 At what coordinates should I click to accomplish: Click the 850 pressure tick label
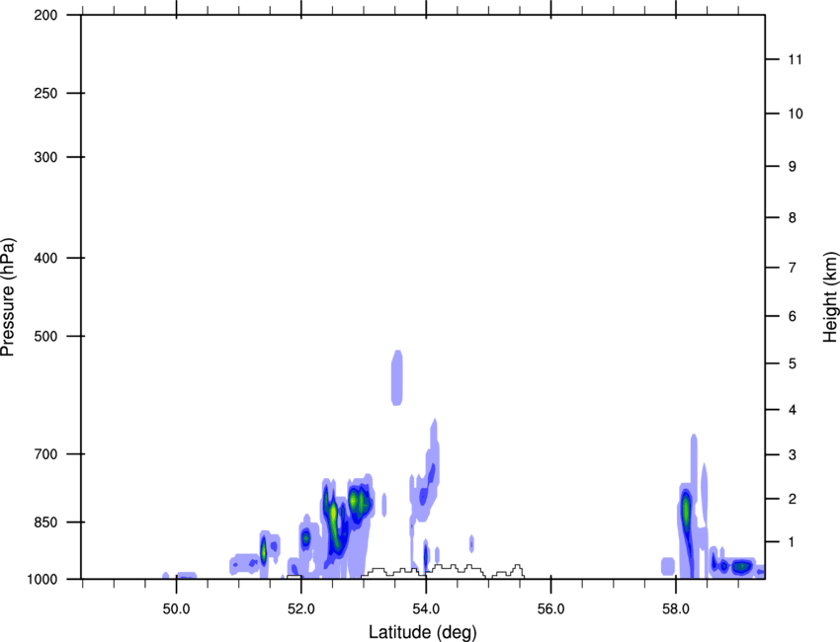click(45, 522)
